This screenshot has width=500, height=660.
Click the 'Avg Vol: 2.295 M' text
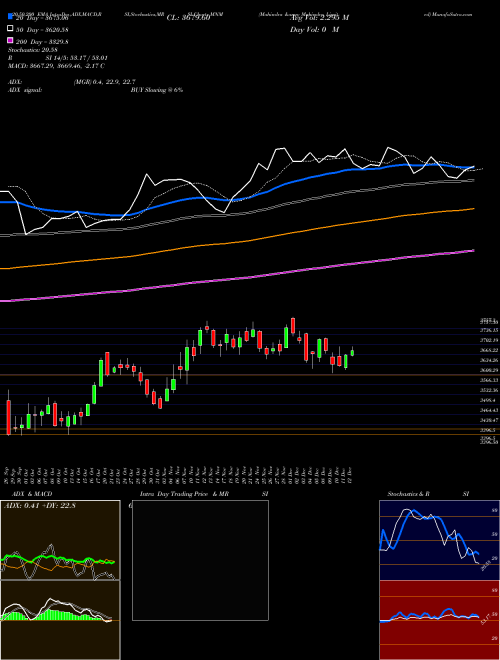(x=319, y=18)
